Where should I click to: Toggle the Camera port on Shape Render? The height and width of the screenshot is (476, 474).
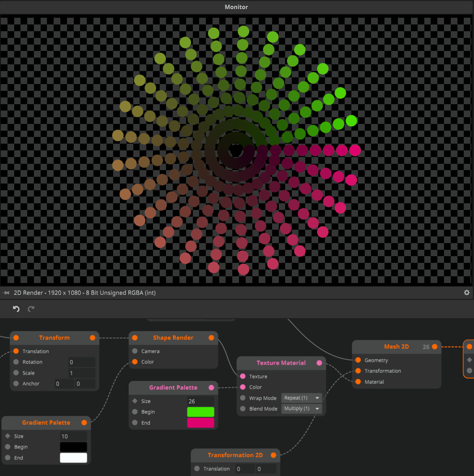[x=135, y=351]
